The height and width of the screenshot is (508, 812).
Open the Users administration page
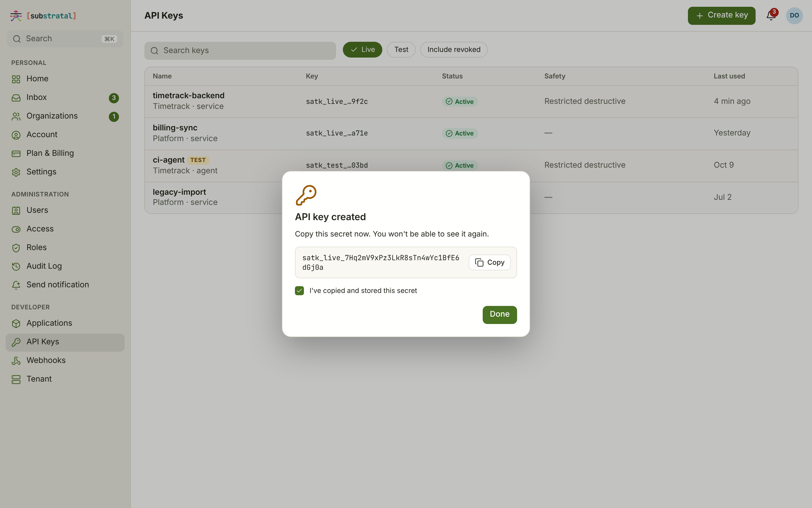pos(65,210)
